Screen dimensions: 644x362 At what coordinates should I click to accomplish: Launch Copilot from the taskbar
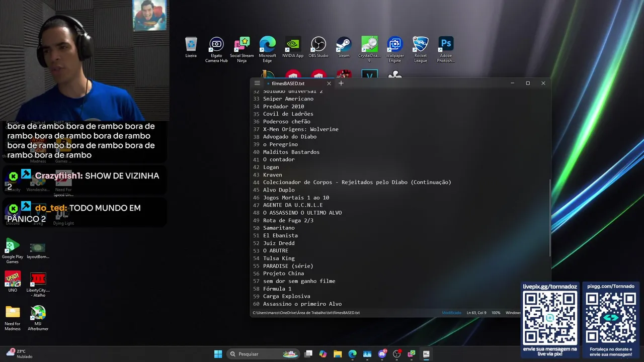(323, 354)
